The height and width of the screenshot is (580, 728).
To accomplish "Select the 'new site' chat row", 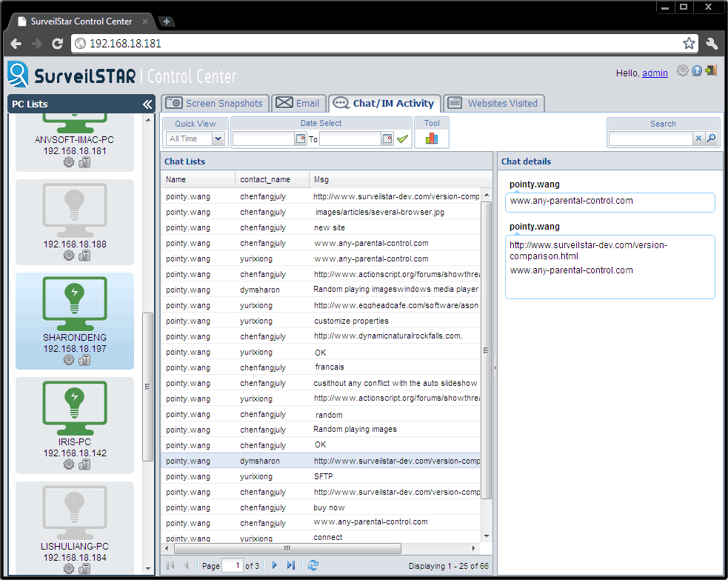I will 321,227.
